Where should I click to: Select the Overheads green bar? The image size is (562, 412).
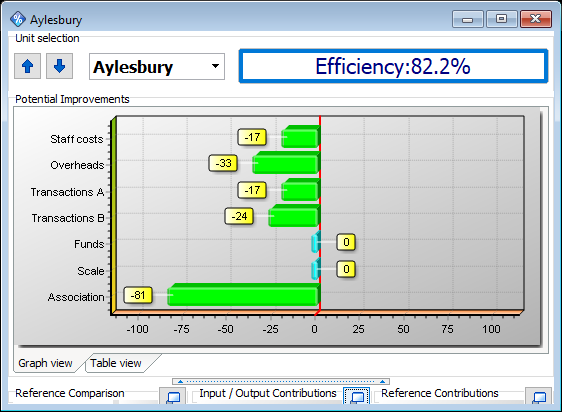(x=286, y=163)
